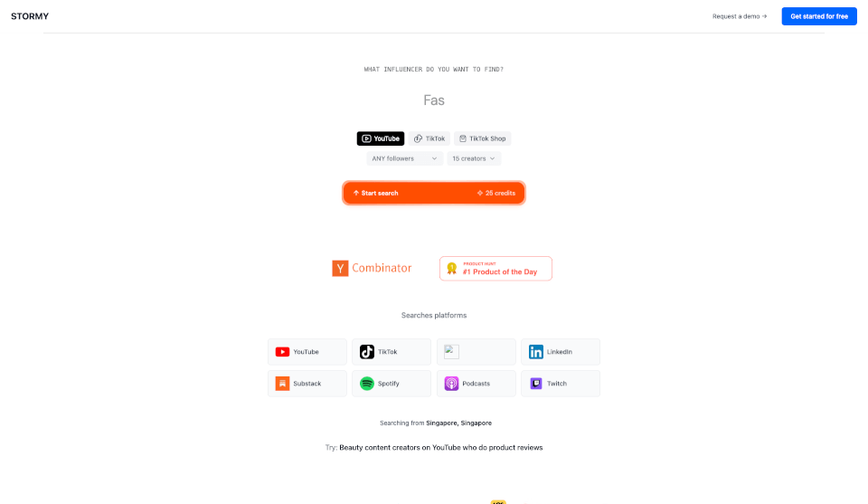Click the YouTube platform card icon
Screen dimensions: 868x504
tap(282, 352)
